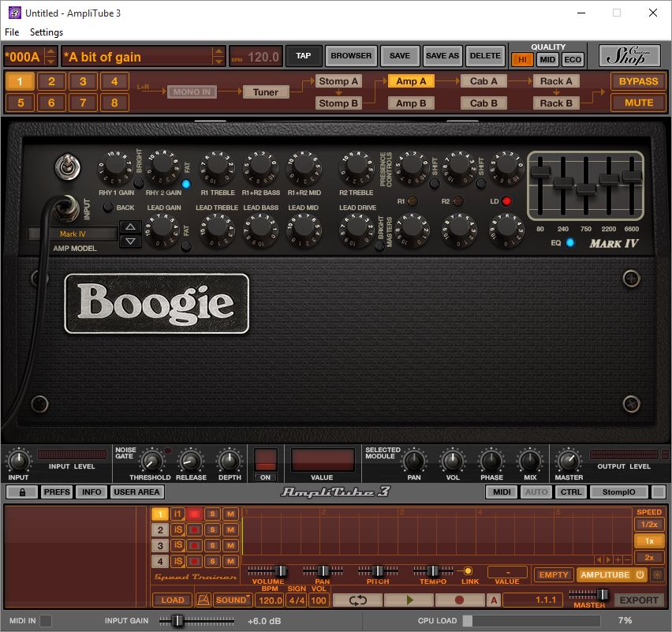Screen dimensions: 672x632
Task: Click the LOAD button in Speed Trainer
Action: coord(172,600)
